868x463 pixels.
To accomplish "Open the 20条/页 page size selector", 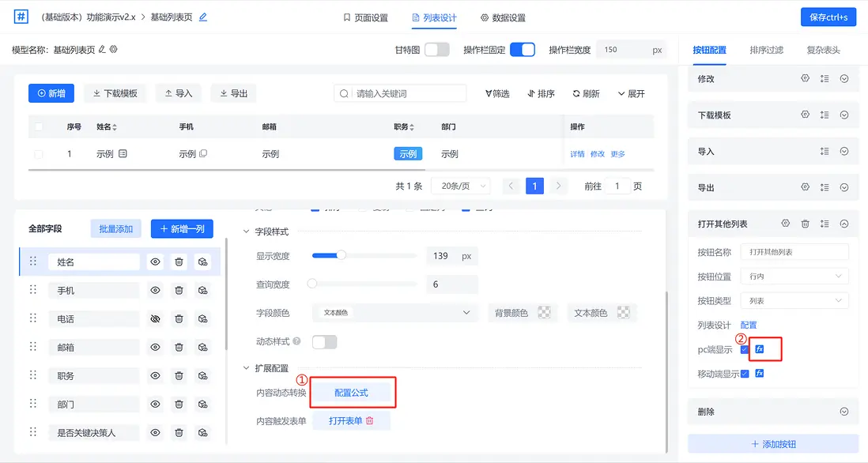I will click(460, 186).
